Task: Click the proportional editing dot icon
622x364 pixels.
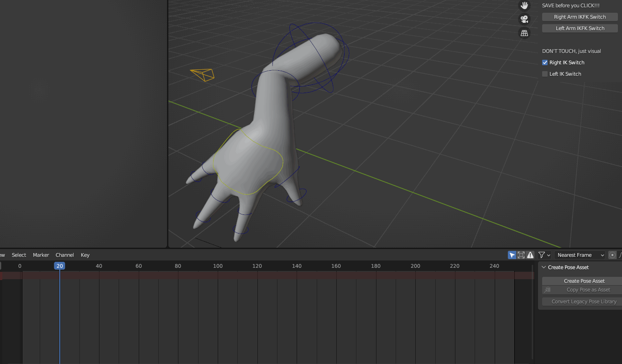Action: (x=612, y=255)
